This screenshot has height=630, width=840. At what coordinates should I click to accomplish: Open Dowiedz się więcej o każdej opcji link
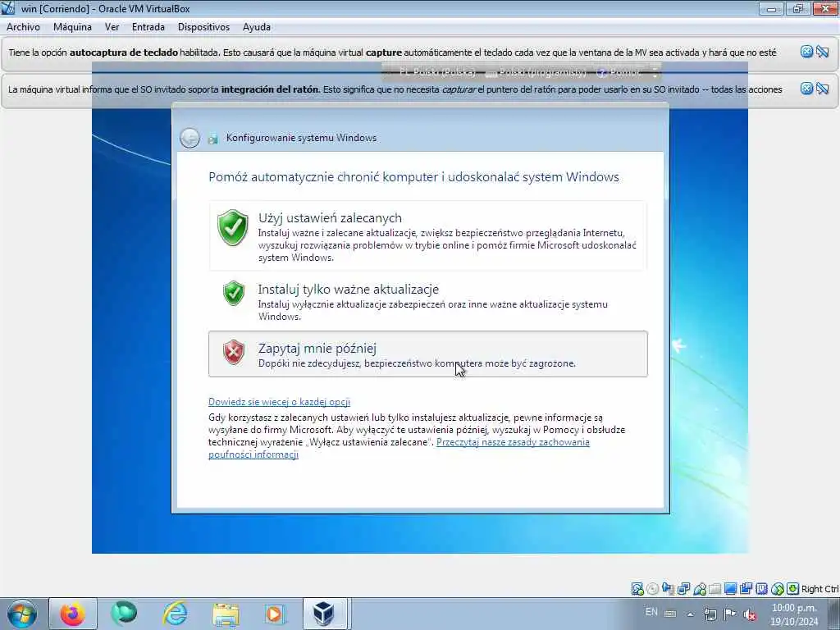[x=279, y=402]
